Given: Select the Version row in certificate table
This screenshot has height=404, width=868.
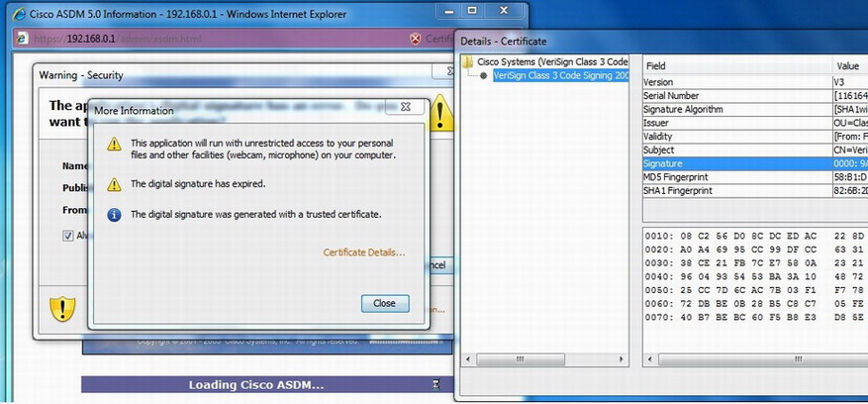Looking at the screenshot, I should (755, 82).
